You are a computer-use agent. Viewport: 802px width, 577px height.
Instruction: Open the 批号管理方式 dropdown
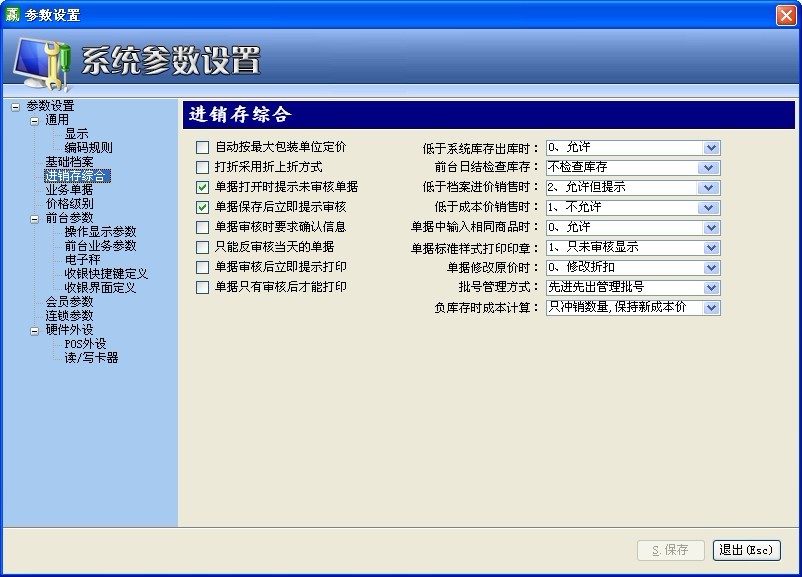[x=711, y=287]
